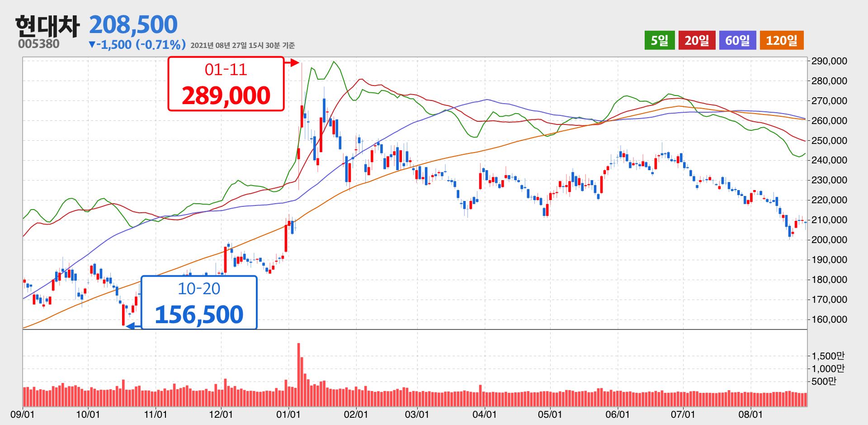
Task: Click the 06/01 date axis label
Action: pos(618,415)
